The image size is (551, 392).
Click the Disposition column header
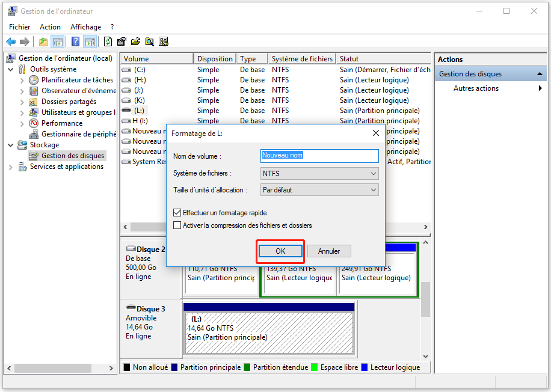point(215,59)
